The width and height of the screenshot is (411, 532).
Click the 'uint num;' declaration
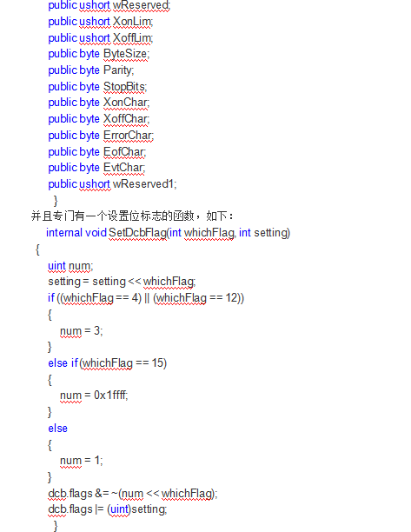point(70,266)
